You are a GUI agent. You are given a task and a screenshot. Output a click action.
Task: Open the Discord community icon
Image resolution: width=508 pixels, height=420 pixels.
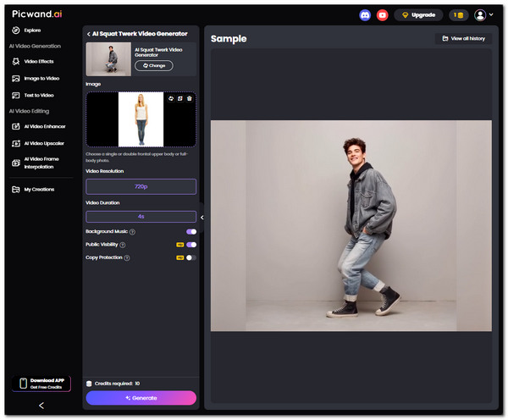tap(365, 15)
